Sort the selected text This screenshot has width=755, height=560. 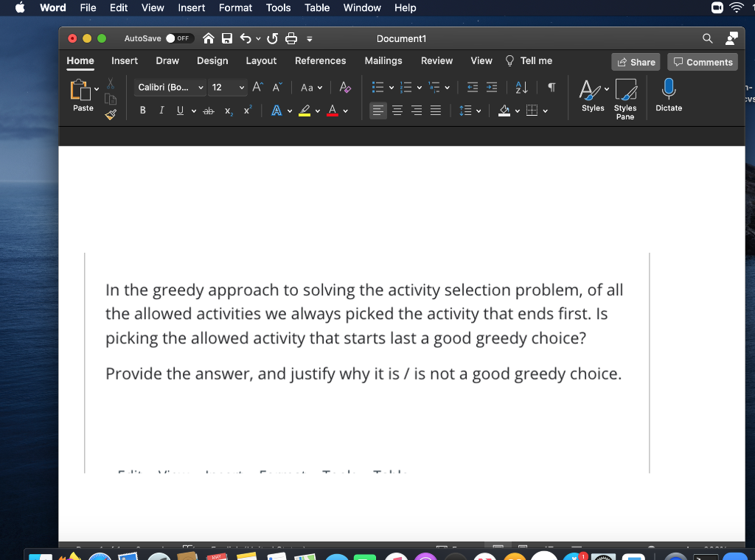(x=520, y=87)
